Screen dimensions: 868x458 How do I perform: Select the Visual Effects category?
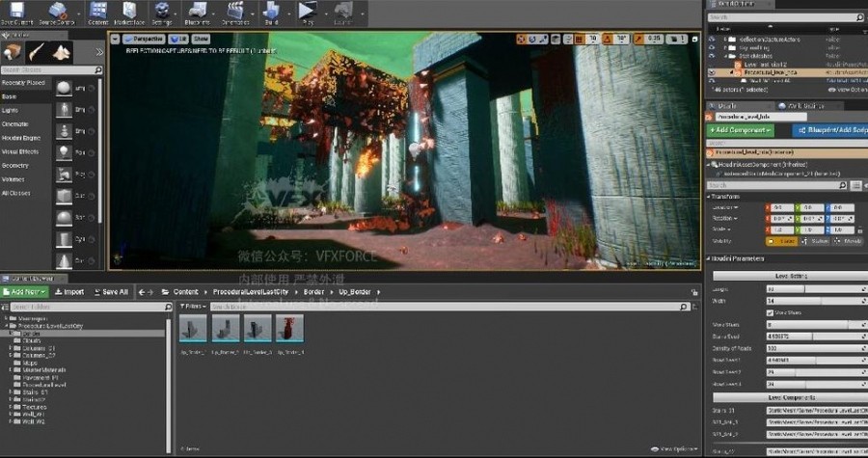point(20,151)
